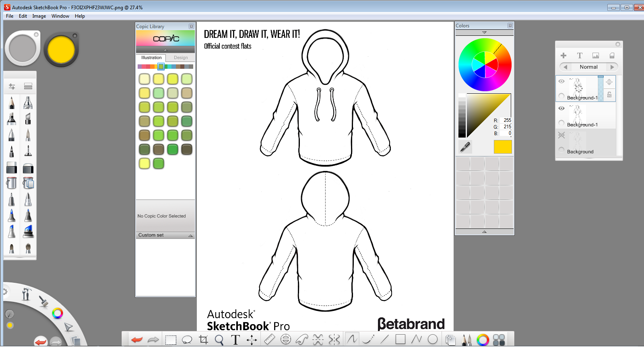644x362 pixels.
Task: Switch to the Design tab in Copic Library
Action: pos(181,58)
